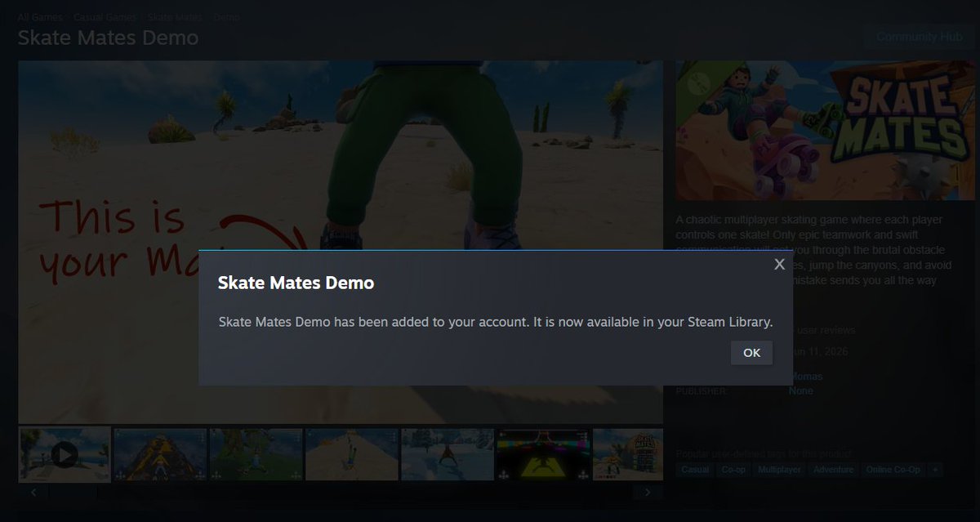The height and width of the screenshot is (522, 980).
Task: Open the Adventure tag
Action: coord(833,470)
